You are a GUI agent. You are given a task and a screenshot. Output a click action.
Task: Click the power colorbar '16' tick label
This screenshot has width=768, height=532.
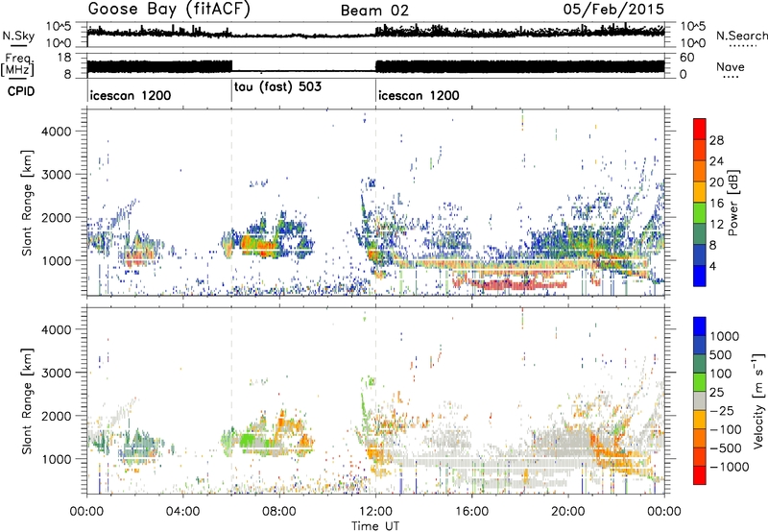tap(716, 204)
